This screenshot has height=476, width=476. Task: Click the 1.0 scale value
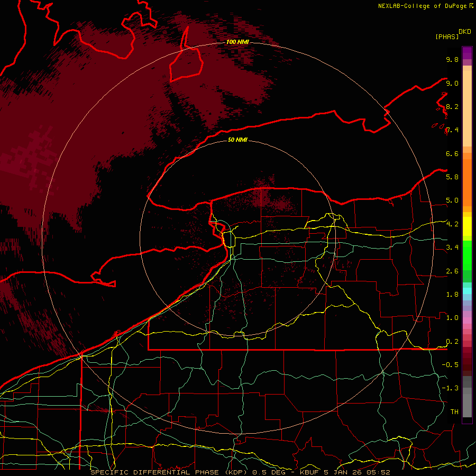452,318
